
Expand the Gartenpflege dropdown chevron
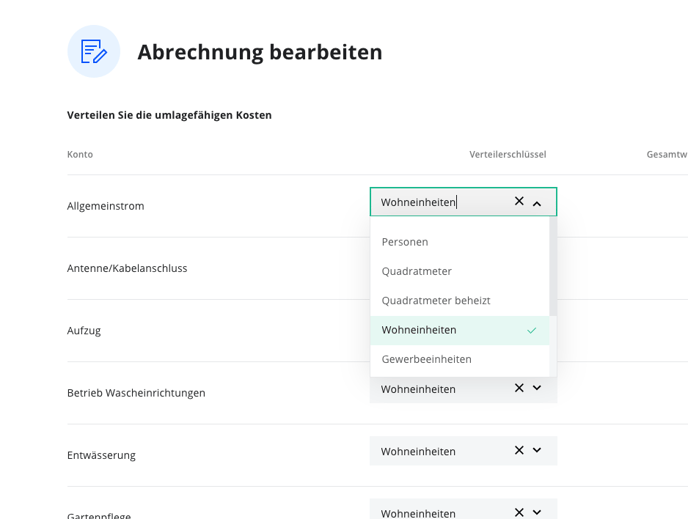[x=537, y=512]
